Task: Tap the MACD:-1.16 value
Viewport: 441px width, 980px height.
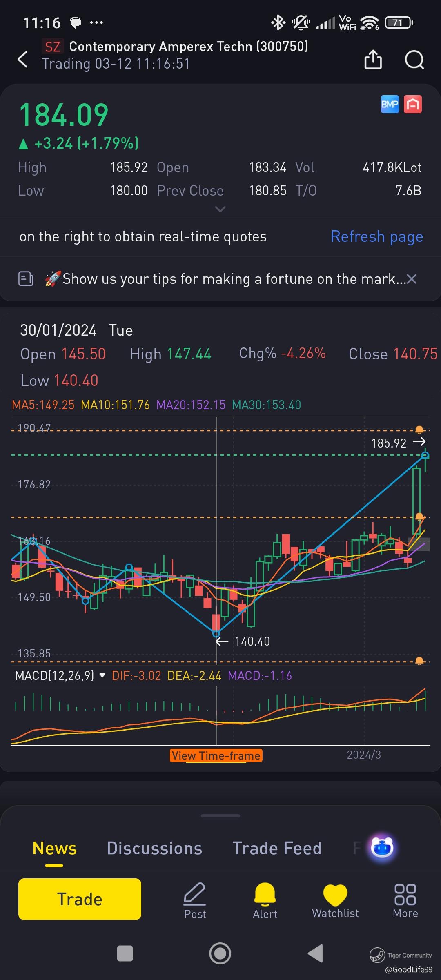Action: (260, 676)
